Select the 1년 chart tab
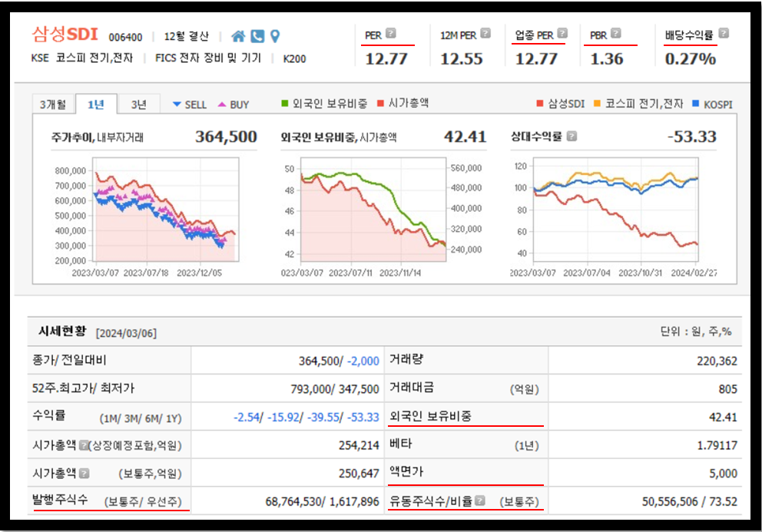 click(96, 104)
